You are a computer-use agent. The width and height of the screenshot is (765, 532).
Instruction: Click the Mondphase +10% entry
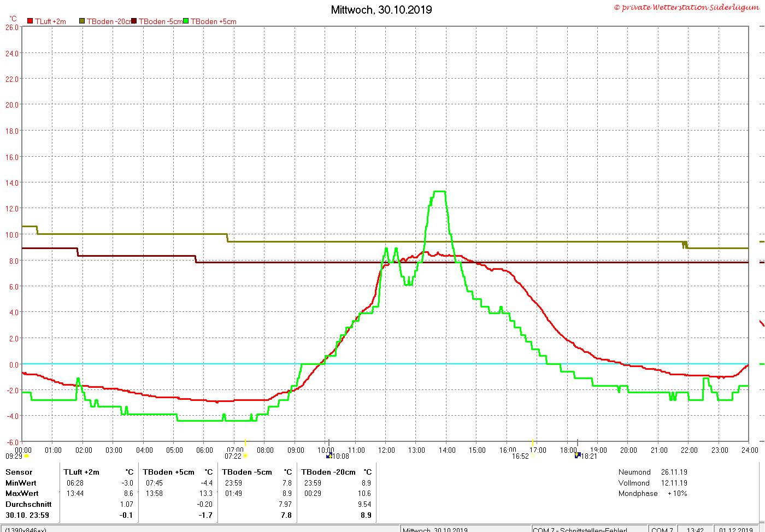[x=652, y=493]
